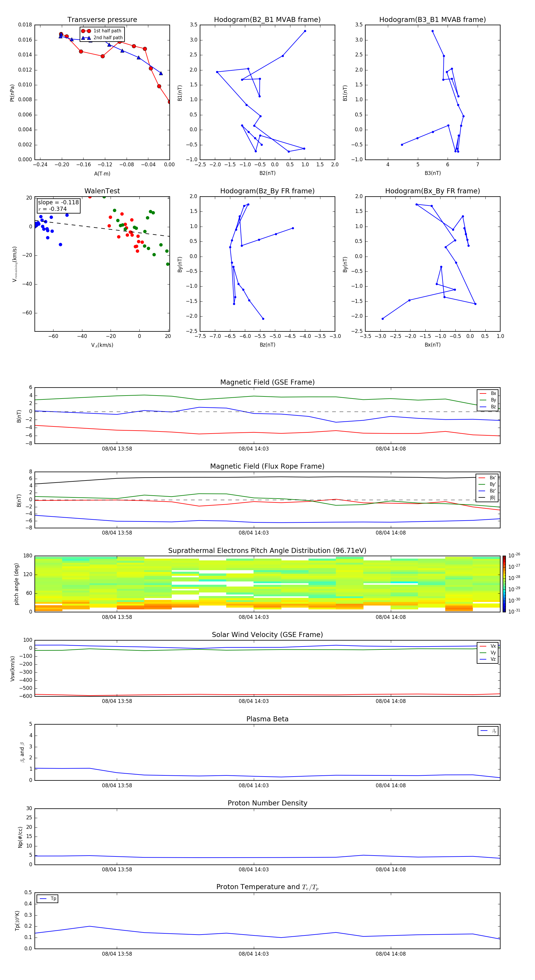Viewport: 535px width, 980px height.
Task: Click the beta_p legend in Plasma Beta plot
Action: (488, 731)
